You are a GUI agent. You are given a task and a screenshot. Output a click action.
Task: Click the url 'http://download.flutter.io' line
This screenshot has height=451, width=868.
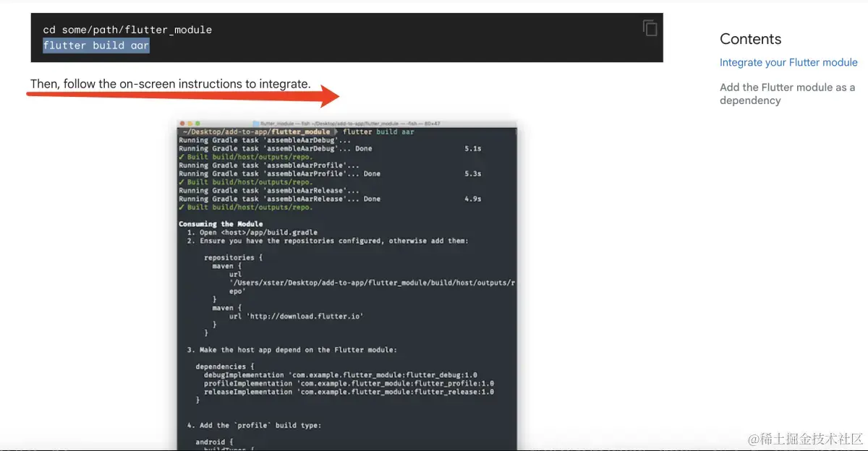pos(296,316)
